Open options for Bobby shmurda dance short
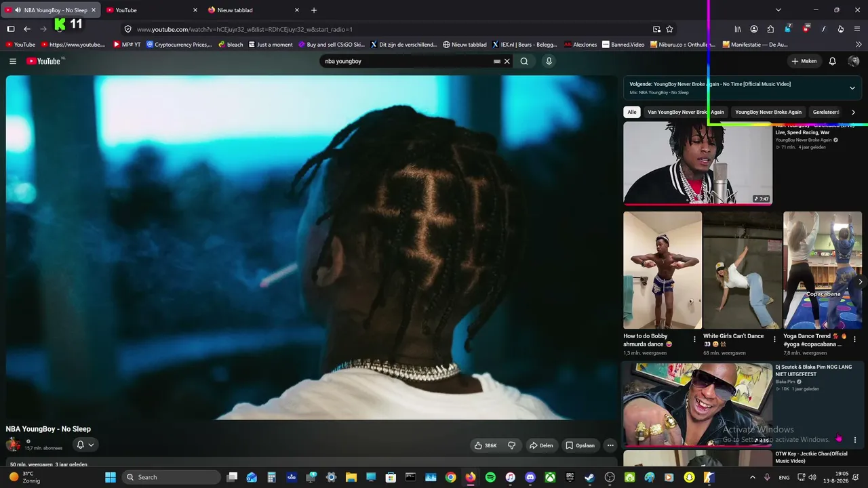This screenshot has width=868, height=488. pyautogui.click(x=694, y=339)
